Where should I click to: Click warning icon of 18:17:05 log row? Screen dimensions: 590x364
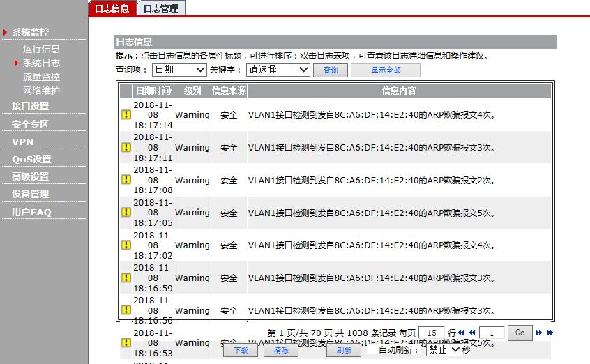point(126,212)
